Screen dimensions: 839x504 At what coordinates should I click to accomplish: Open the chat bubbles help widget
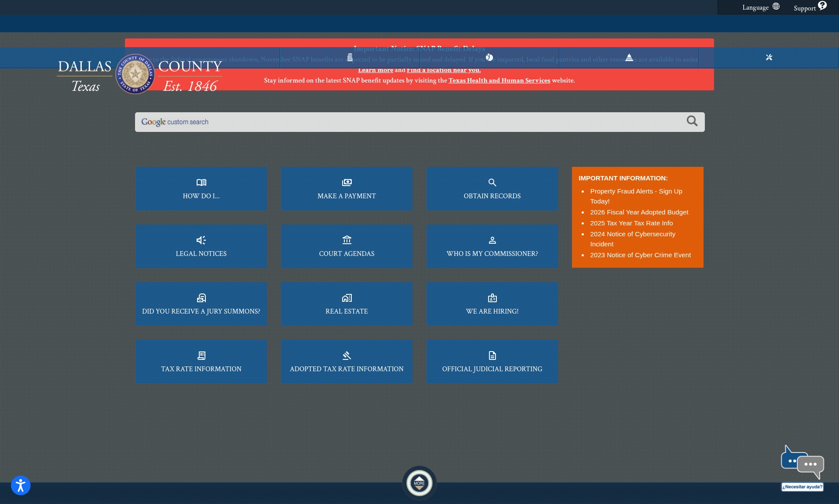[802, 463]
